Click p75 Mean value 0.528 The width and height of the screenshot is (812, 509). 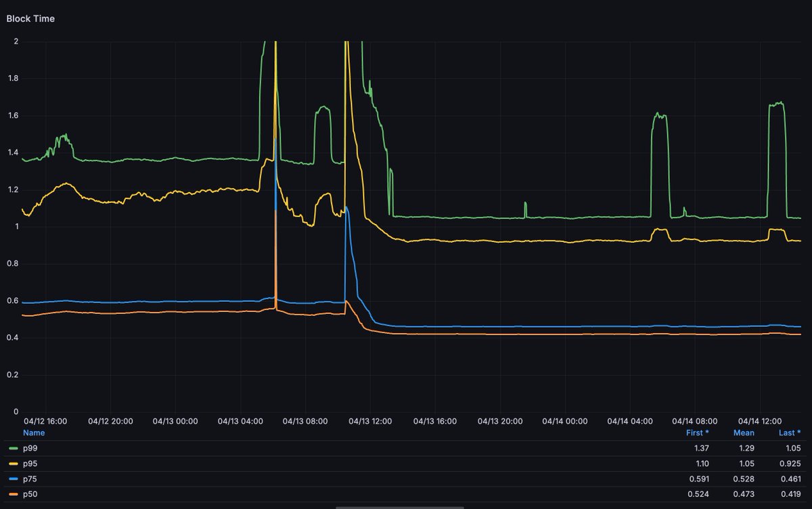click(x=744, y=480)
